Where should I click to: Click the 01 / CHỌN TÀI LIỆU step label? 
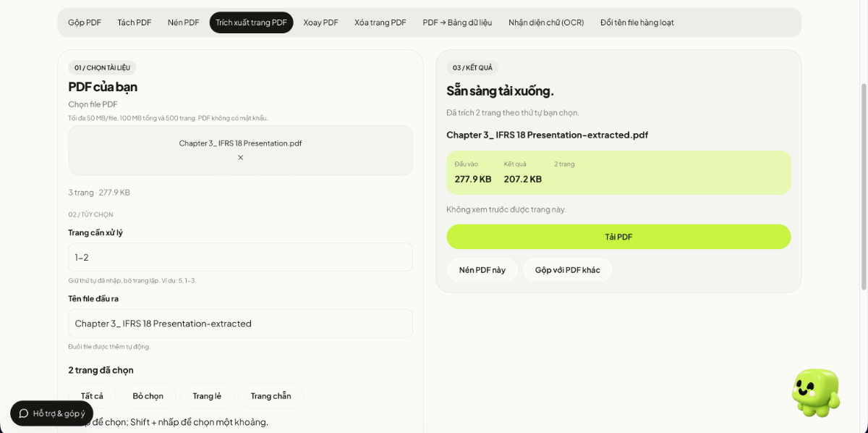102,67
